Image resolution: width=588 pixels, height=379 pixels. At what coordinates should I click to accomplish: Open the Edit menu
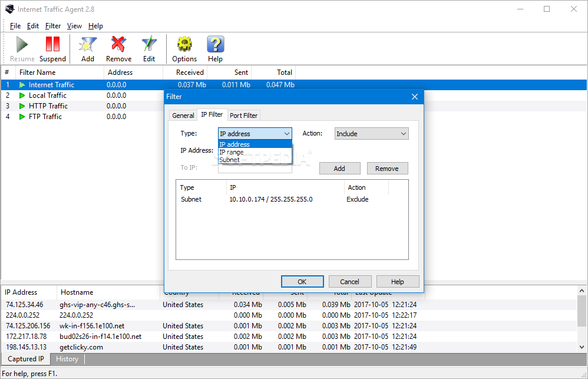(x=32, y=26)
